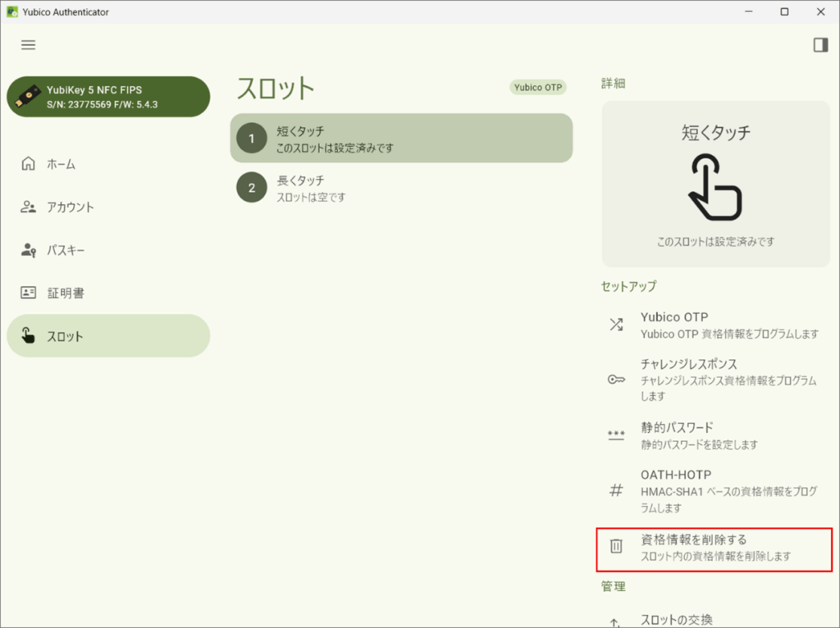
Task: Click the Yubico Authenticator title bar icon
Action: click(x=11, y=11)
